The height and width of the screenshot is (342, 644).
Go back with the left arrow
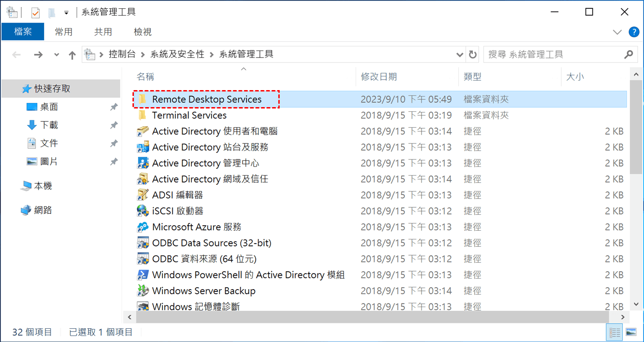[x=17, y=55]
